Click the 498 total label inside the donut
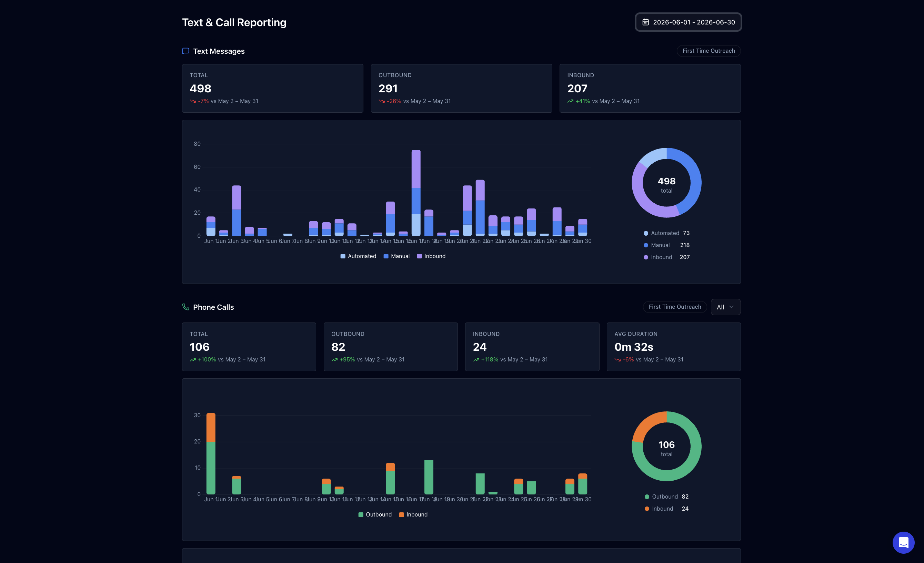This screenshot has height=563, width=924. point(666,185)
